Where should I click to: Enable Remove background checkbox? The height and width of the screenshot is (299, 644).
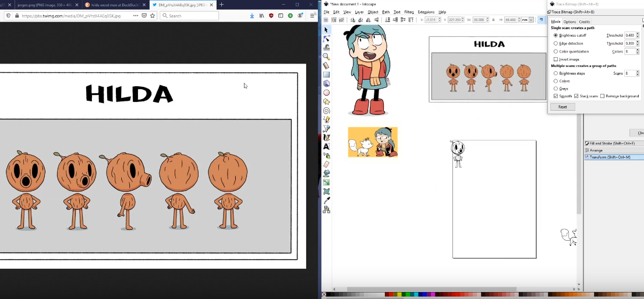(x=602, y=96)
